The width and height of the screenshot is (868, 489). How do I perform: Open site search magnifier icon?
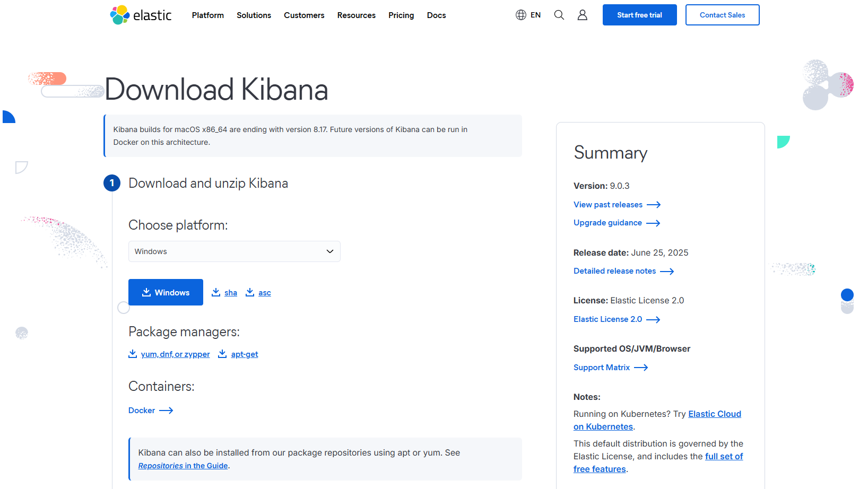pyautogui.click(x=559, y=15)
